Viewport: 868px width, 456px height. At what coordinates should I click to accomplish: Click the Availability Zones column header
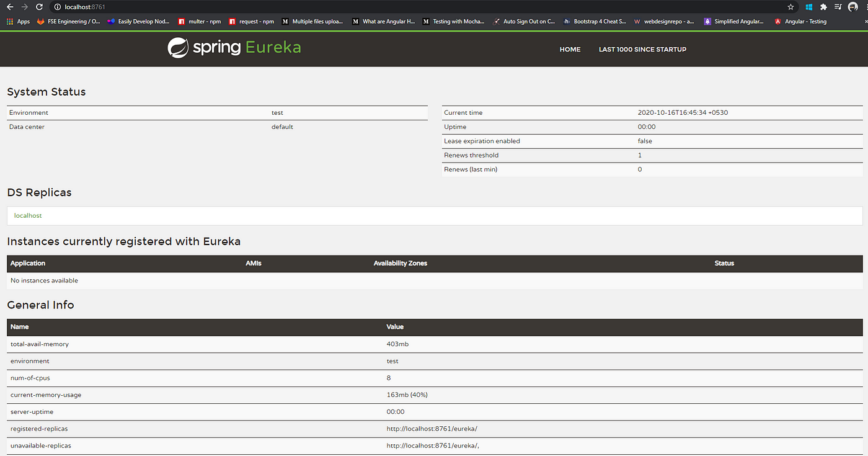point(400,263)
